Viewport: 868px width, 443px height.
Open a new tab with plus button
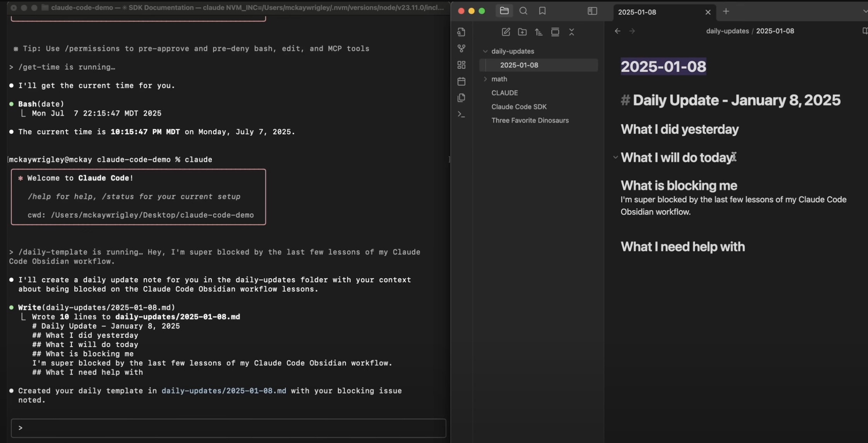[x=726, y=12]
